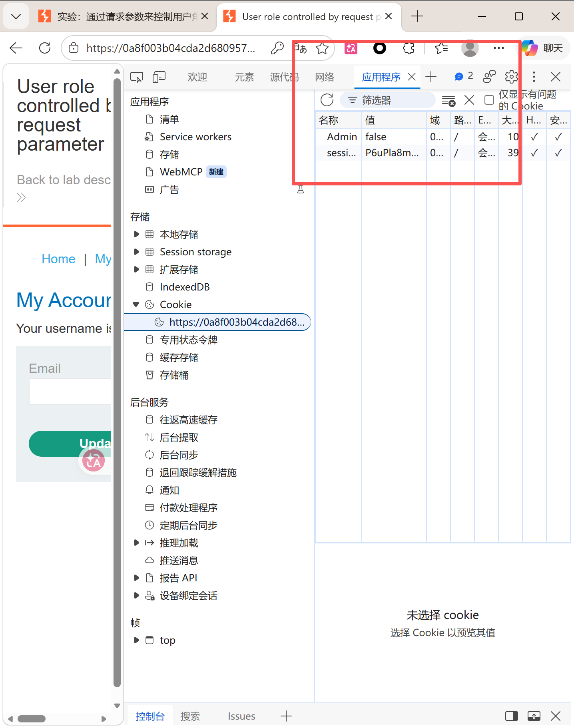Switch to the 网络 DevTools tab
The height and width of the screenshot is (728, 574).
click(325, 77)
